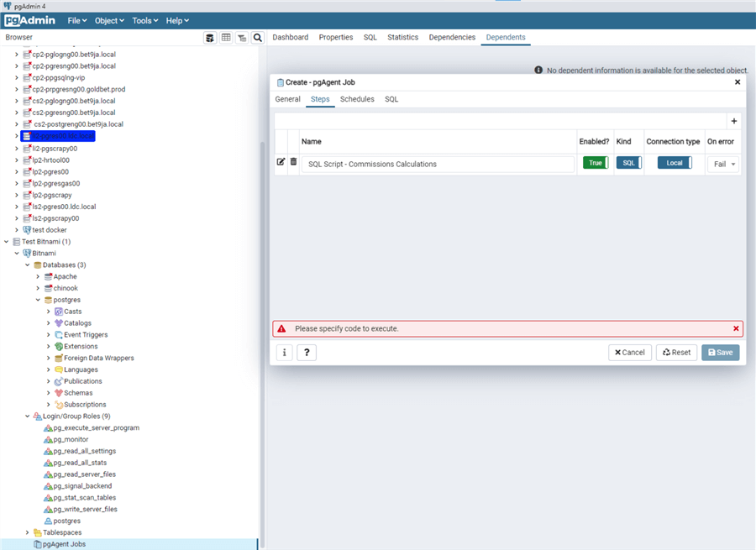This screenshot has height=550, width=756.
Task: Click the Publications node icon
Action: [x=59, y=381]
